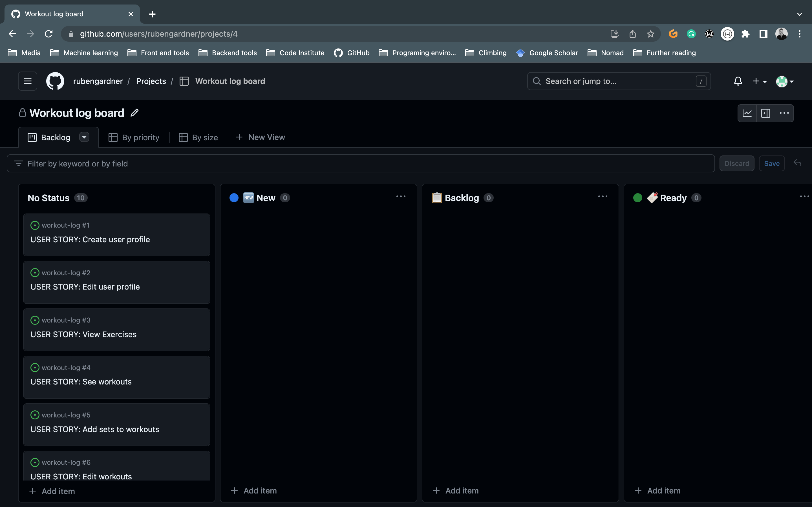The width and height of the screenshot is (812, 507).
Task: Click the Save view button
Action: tap(771, 163)
